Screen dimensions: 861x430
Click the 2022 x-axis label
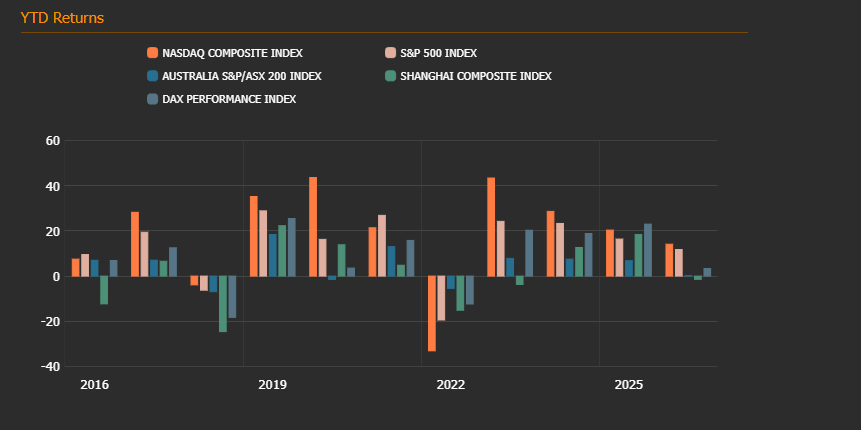(450, 385)
